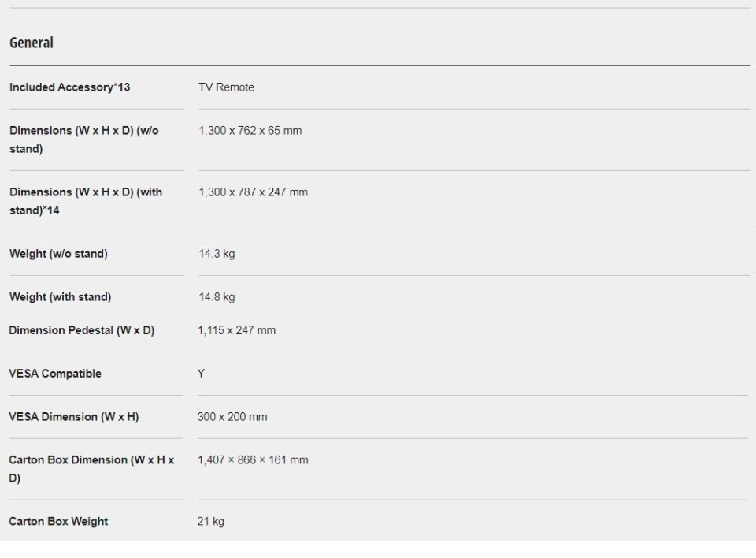Click the Y value for VESA Compatible
Viewport: 756px width, 558px height.
click(x=201, y=374)
